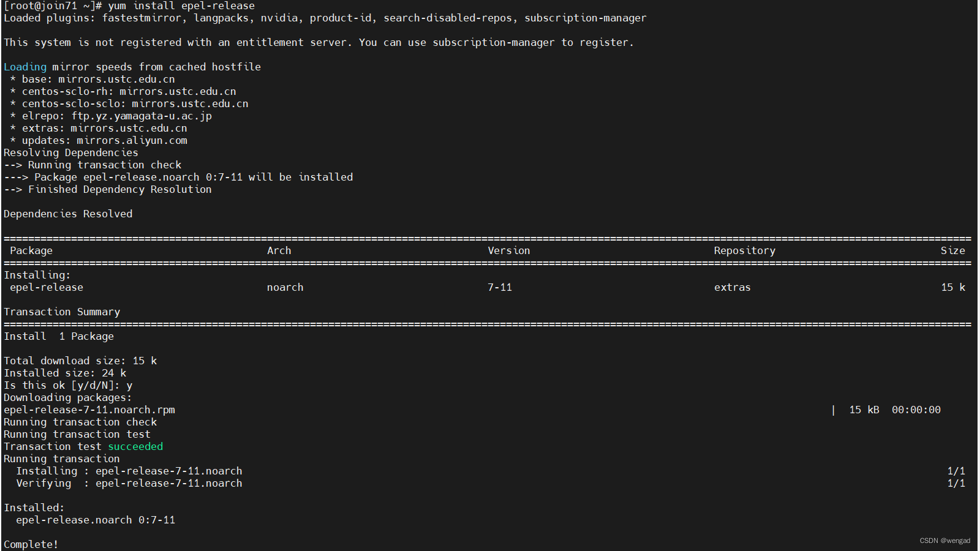The width and height of the screenshot is (980, 551).
Task: Click the cyan 'Loading' word
Action: [25, 67]
